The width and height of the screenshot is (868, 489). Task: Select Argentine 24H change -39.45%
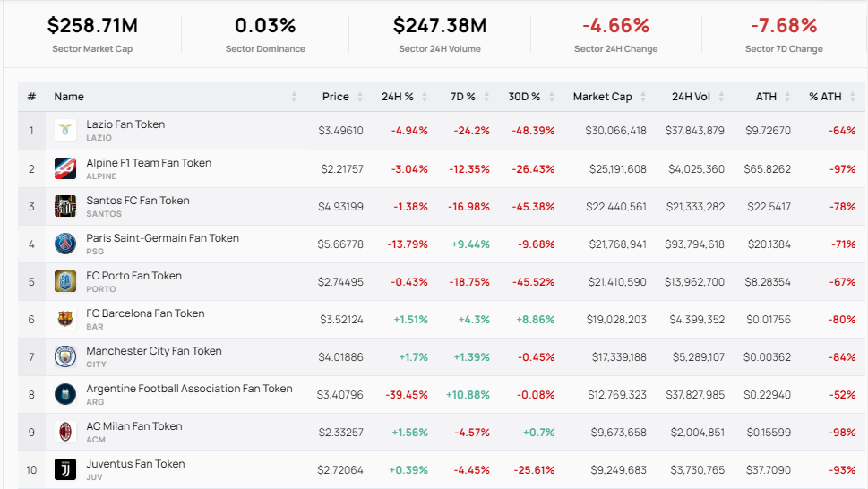click(407, 394)
